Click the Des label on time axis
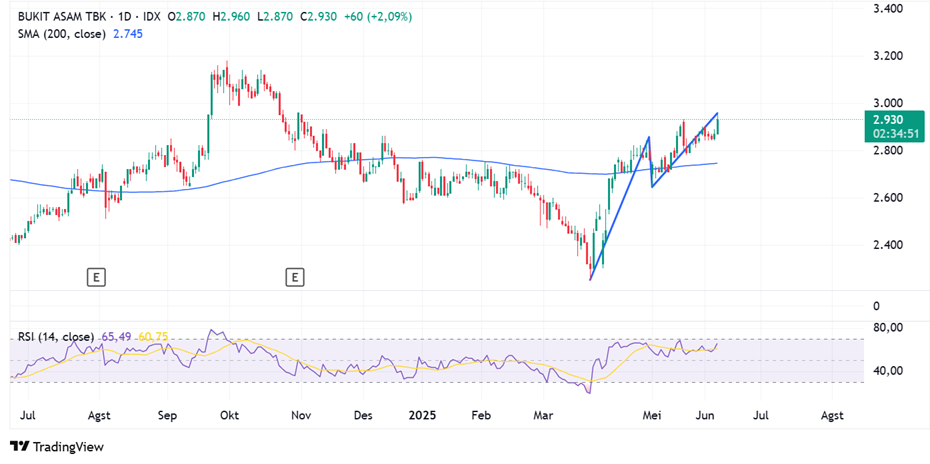Viewport: 930px width, 464px height. click(x=362, y=415)
